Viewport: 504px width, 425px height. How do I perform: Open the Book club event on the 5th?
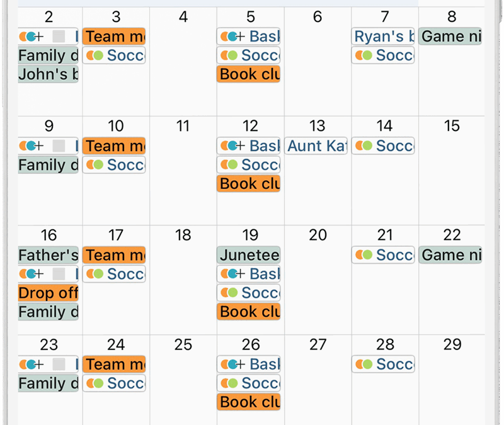point(248,74)
